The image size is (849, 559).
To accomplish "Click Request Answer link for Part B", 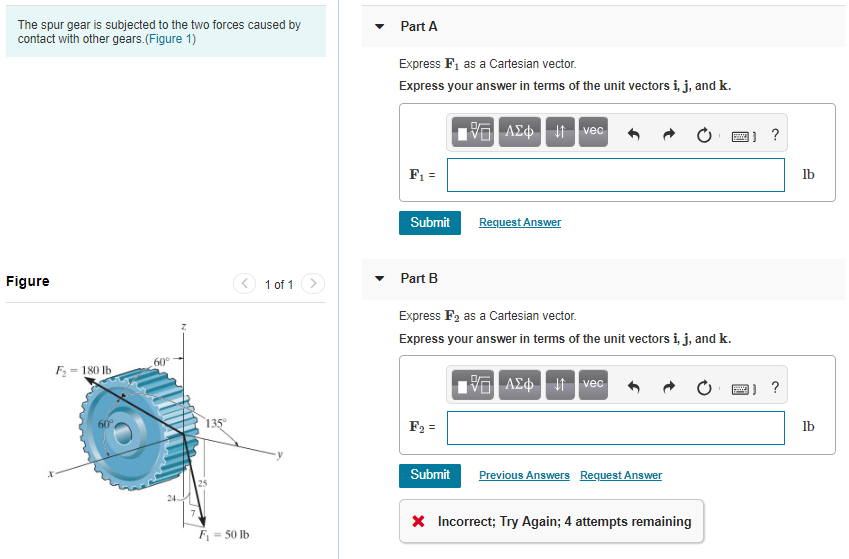I will click(x=621, y=475).
